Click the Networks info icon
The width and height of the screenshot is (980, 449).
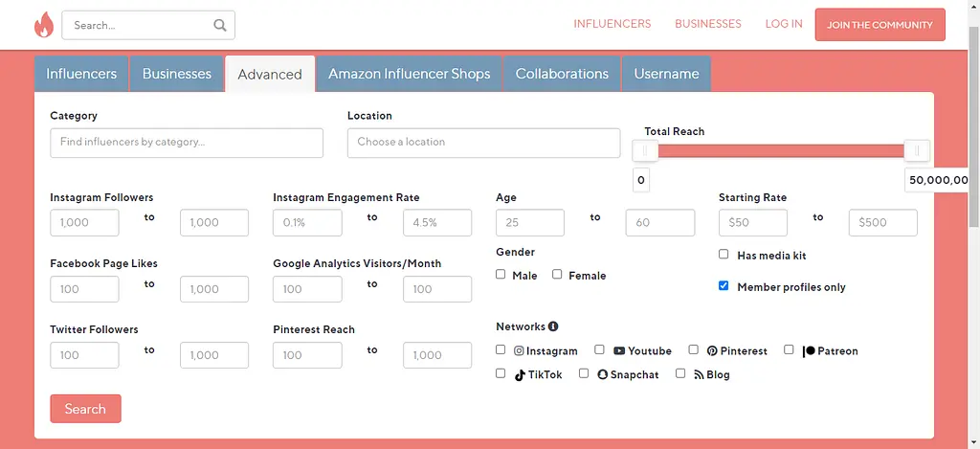tap(553, 326)
